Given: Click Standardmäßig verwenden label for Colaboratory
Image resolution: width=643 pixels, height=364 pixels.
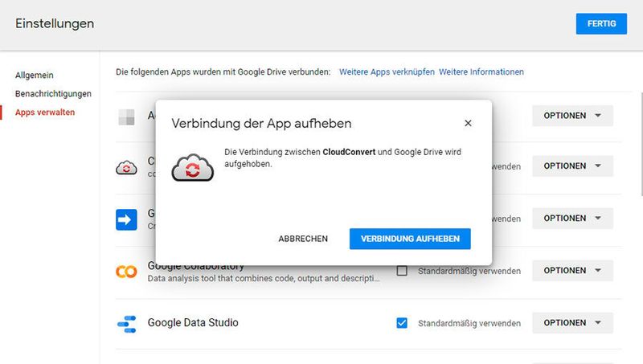Looking at the screenshot, I should point(469,271).
